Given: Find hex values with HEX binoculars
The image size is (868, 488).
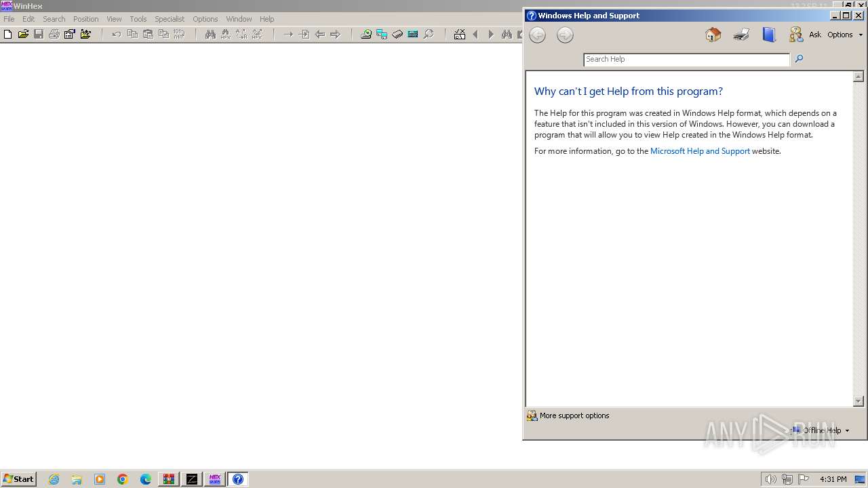Looking at the screenshot, I should click(x=226, y=34).
